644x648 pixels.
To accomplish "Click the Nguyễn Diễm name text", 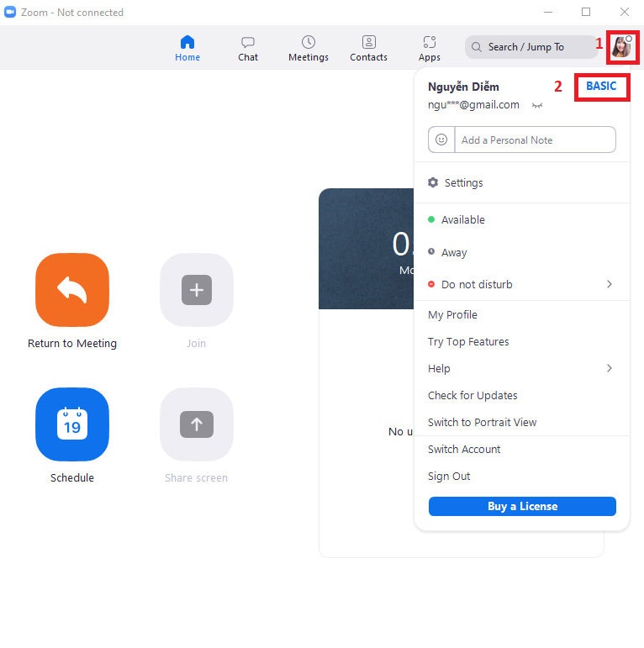I will click(x=463, y=87).
